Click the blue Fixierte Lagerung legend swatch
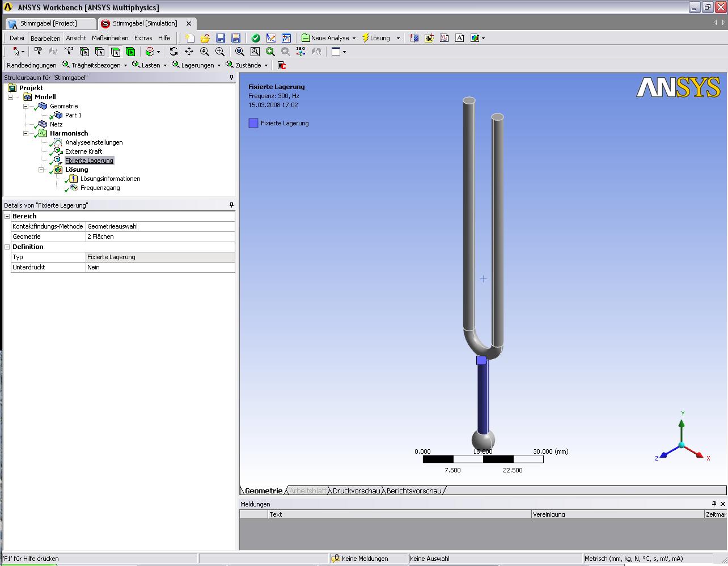728x566 pixels. pyautogui.click(x=253, y=123)
